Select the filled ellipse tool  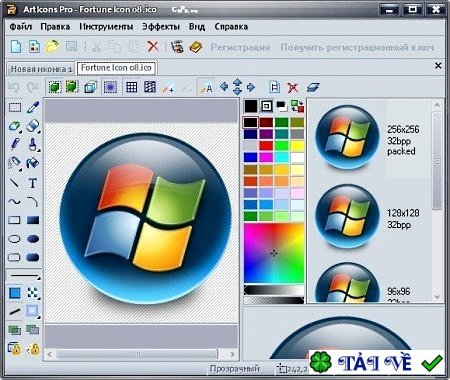33,239
